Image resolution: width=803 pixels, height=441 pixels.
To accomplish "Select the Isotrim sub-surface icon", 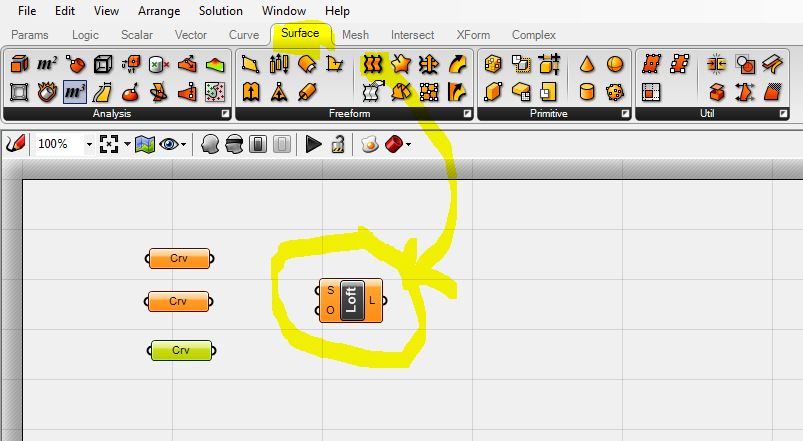I will tap(651, 92).
